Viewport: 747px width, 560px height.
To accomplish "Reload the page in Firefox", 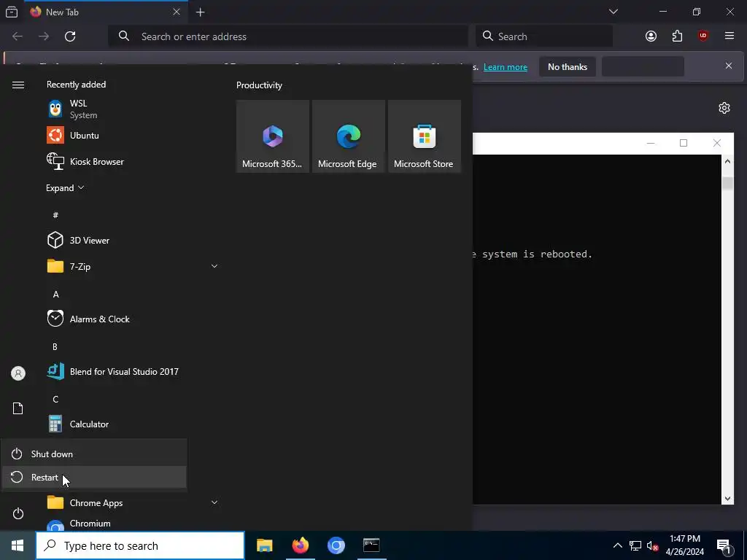I will pyautogui.click(x=70, y=36).
